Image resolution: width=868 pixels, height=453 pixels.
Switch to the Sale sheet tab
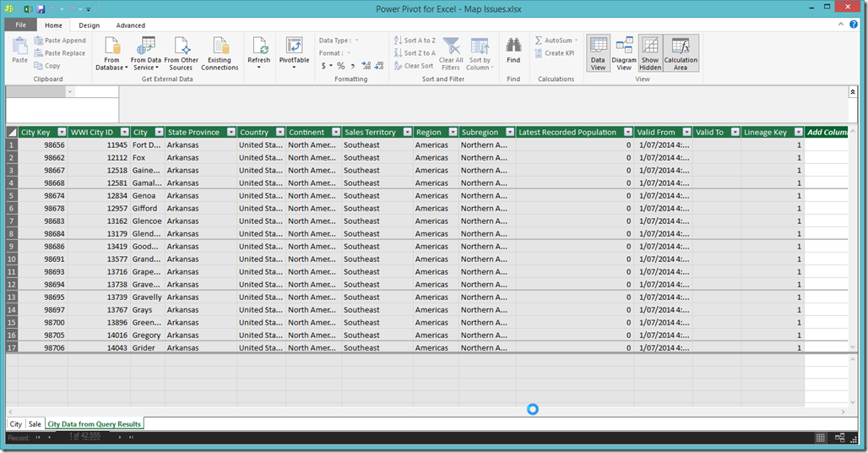[35, 424]
